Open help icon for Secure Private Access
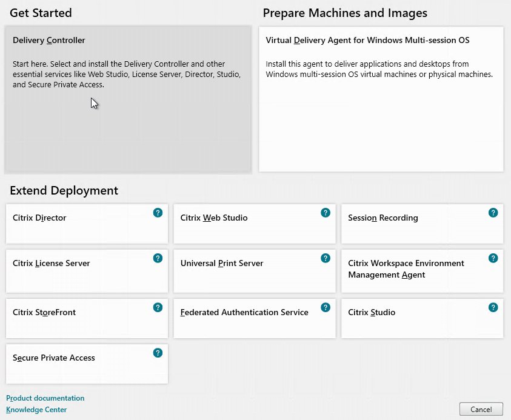The image size is (511, 420). coord(158,353)
